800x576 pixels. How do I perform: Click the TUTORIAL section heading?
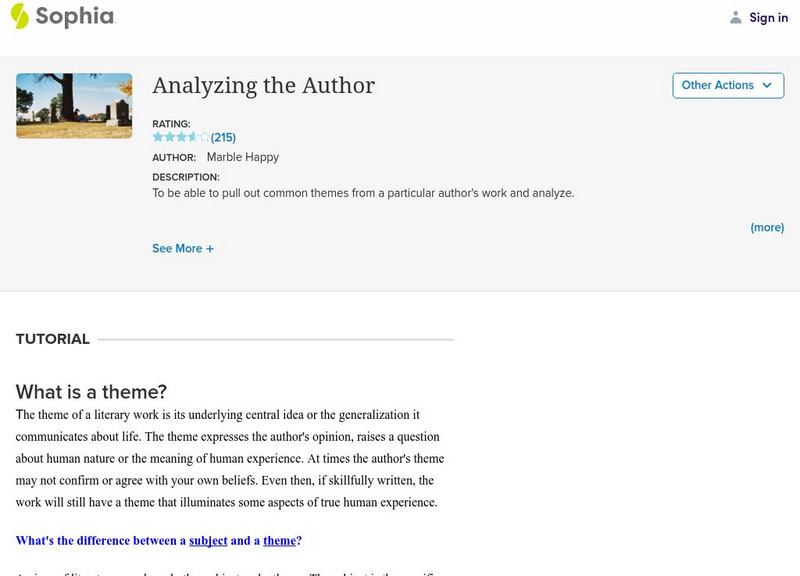[53, 339]
